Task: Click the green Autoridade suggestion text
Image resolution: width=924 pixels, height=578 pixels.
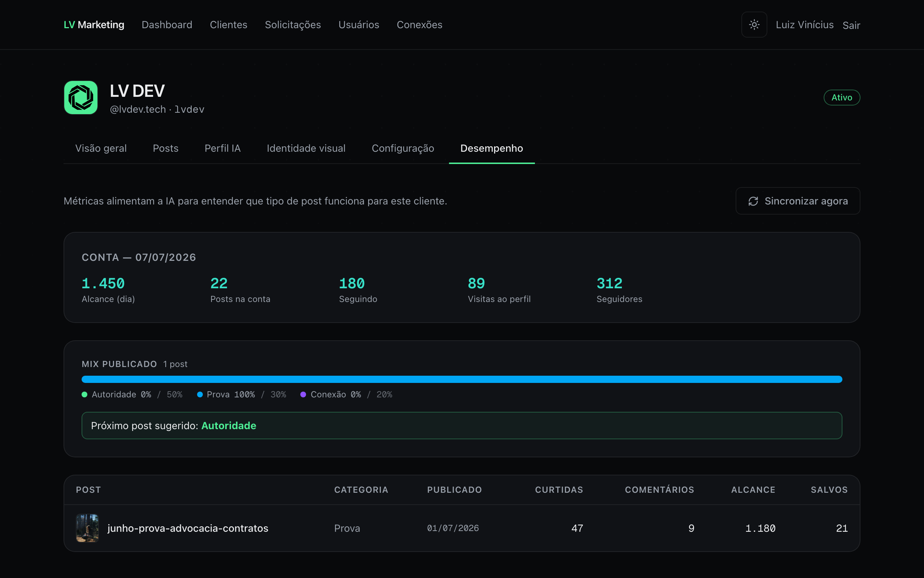Action: click(x=229, y=426)
